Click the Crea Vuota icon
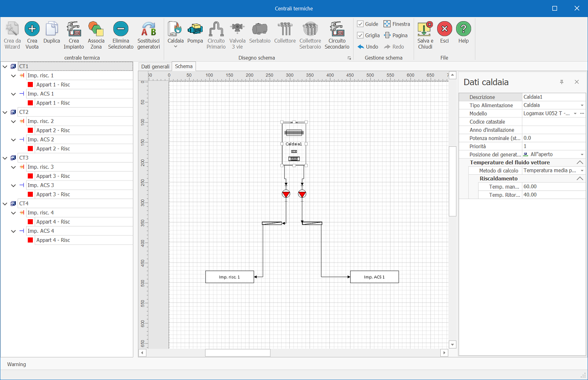This screenshot has height=380, width=588. pyautogui.click(x=32, y=29)
